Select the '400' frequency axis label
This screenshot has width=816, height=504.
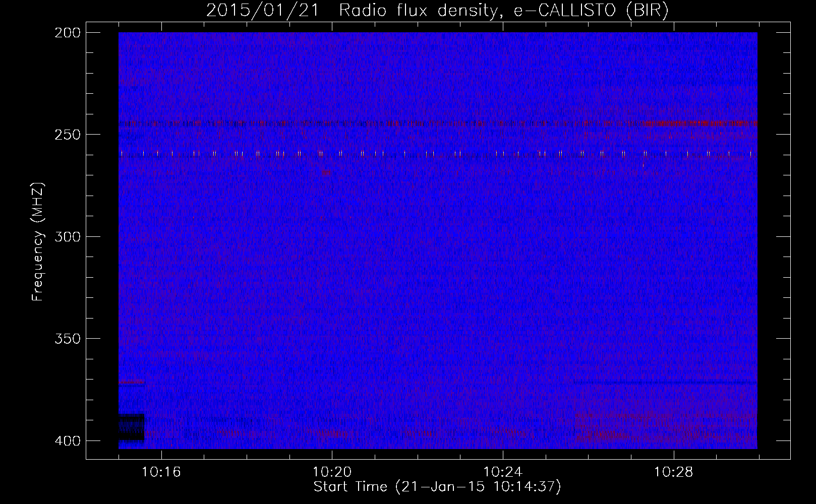point(68,440)
